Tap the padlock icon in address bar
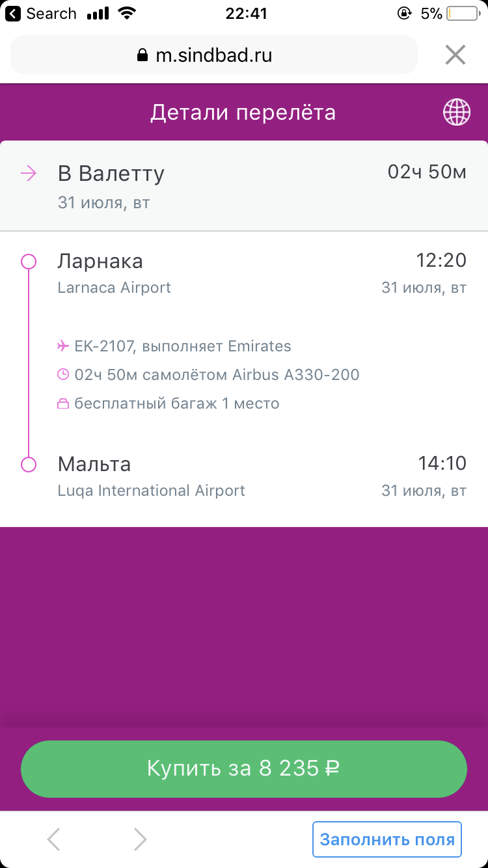The image size is (488, 868). click(142, 55)
